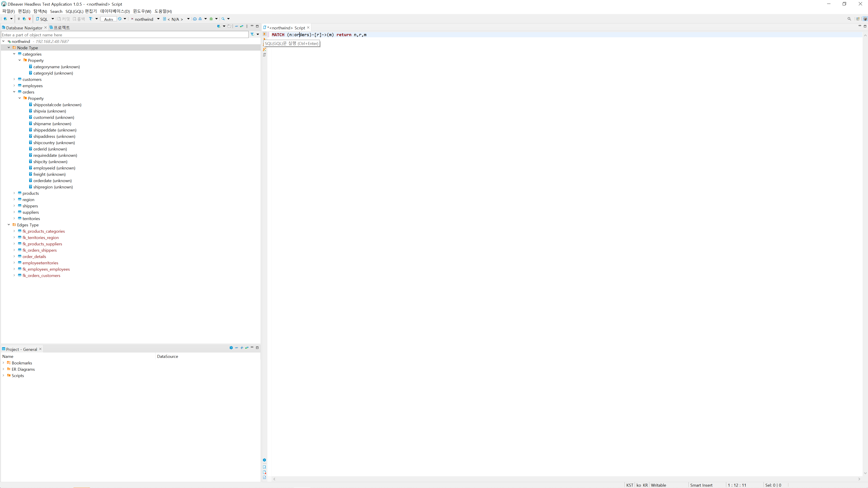
Task: Toggle Link with Editor in Database Navigator
Action: [242, 26]
